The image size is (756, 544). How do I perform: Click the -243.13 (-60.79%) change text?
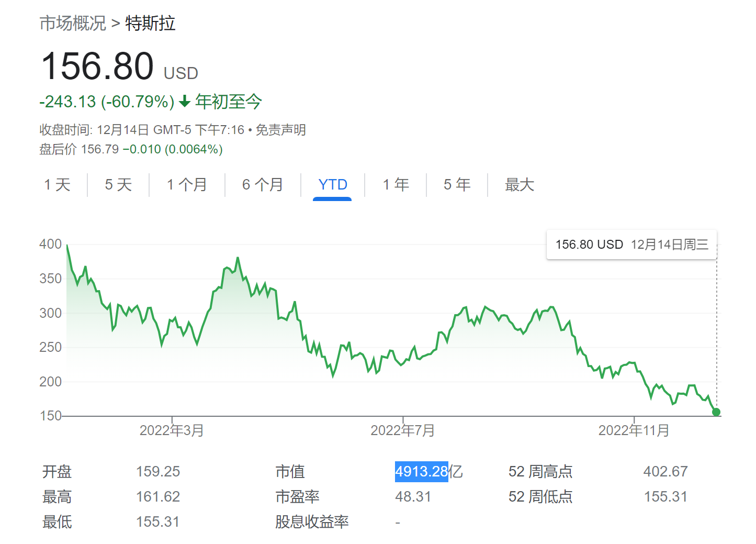point(107,102)
